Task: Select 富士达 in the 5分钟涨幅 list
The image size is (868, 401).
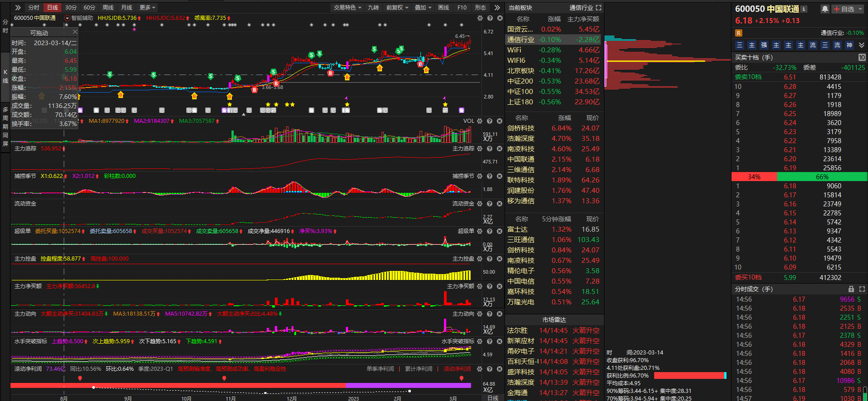Action: pyautogui.click(x=553, y=229)
